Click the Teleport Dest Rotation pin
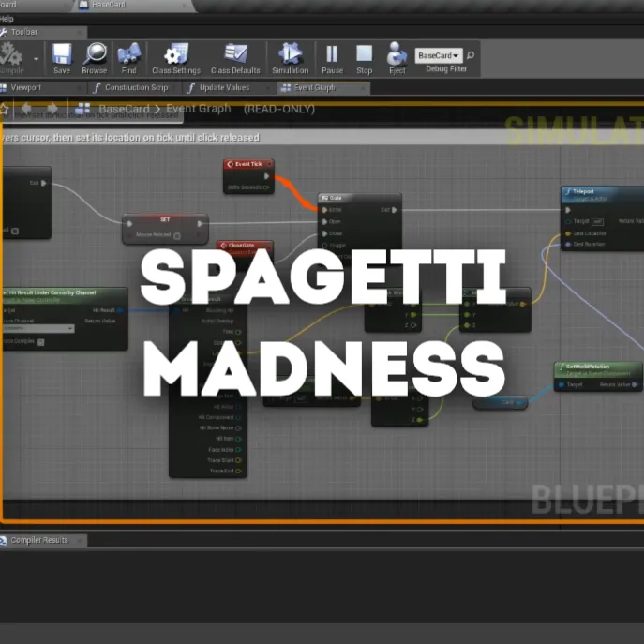 (568, 245)
